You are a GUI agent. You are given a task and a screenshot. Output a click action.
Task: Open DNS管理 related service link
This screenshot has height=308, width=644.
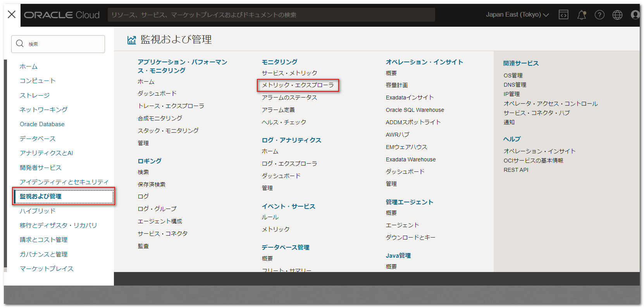[x=515, y=85]
